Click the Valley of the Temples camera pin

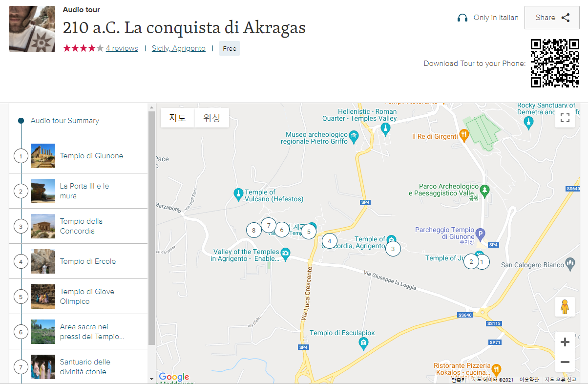click(x=286, y=253)
